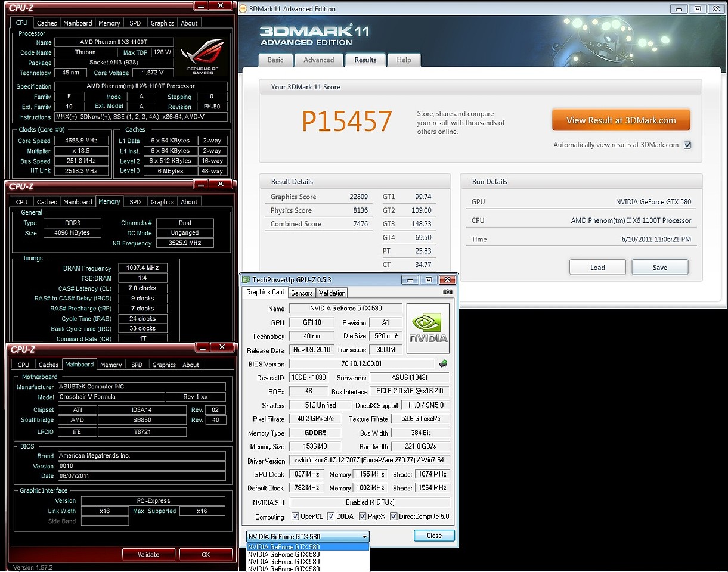
Task: Click the GT4 value 69.50
Action: coord(423,238)
